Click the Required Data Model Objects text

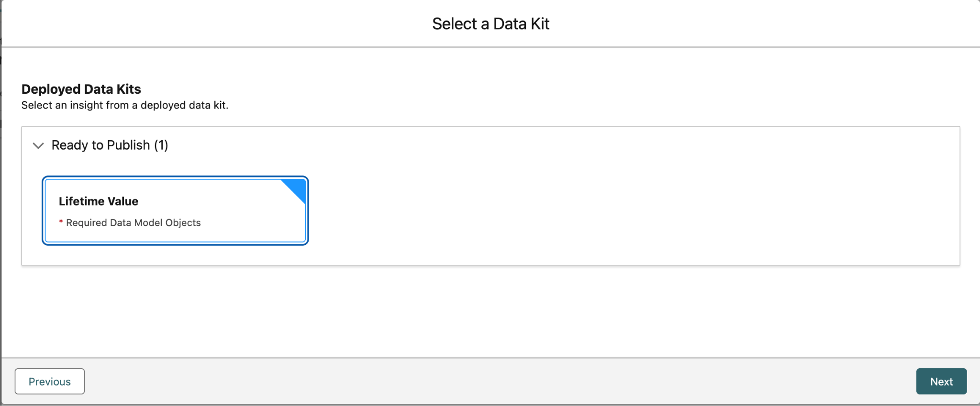pyautogui.click(x=134, y=223)
